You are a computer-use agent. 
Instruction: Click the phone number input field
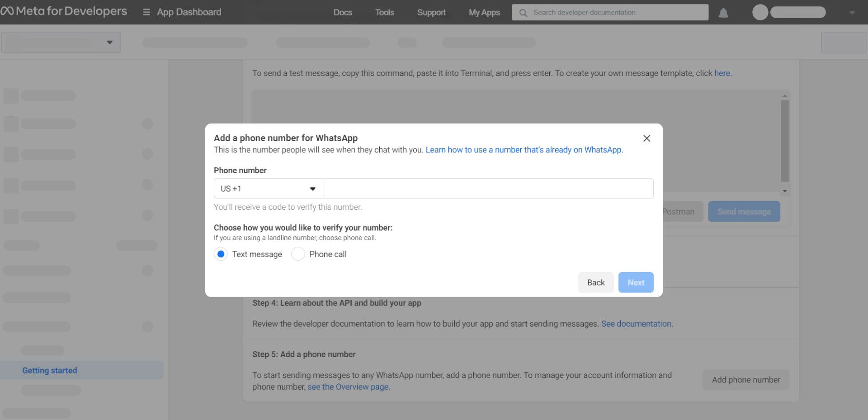point(488,189)
